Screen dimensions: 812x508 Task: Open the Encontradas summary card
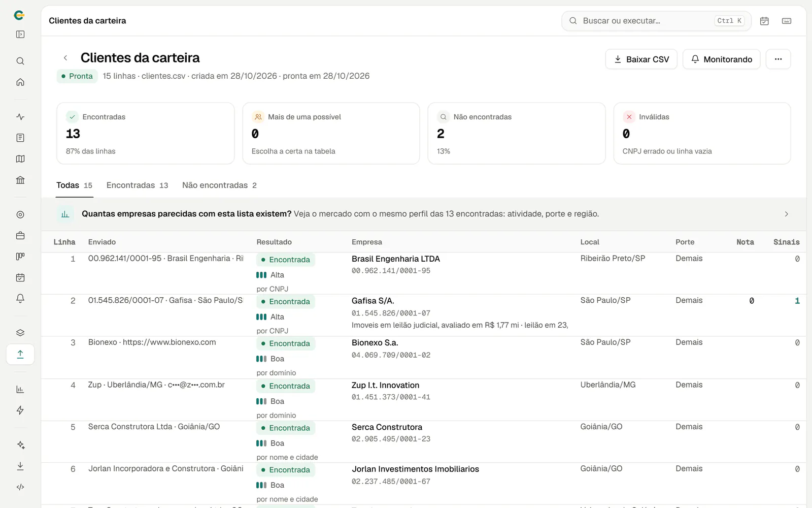(146, 134)
